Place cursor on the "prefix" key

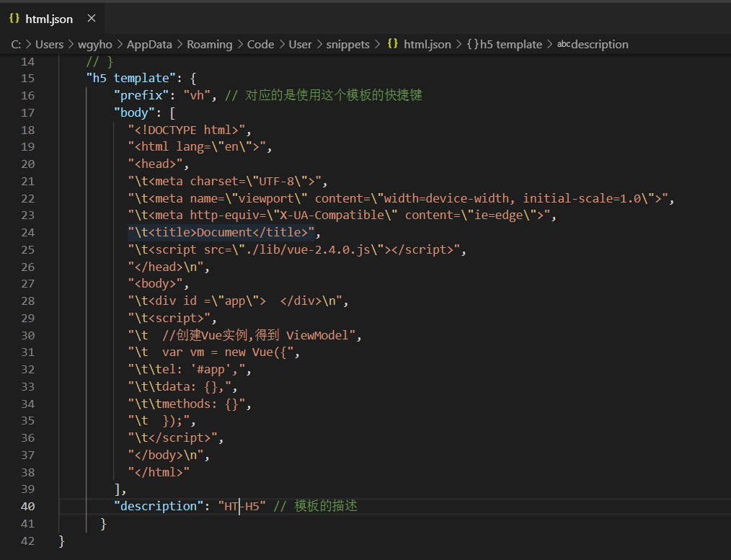pos(141,95)
